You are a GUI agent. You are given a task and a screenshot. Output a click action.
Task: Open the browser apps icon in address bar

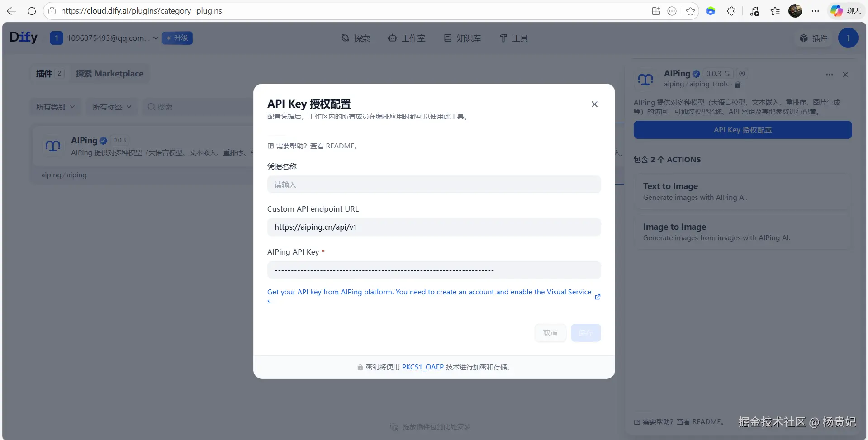656,11
